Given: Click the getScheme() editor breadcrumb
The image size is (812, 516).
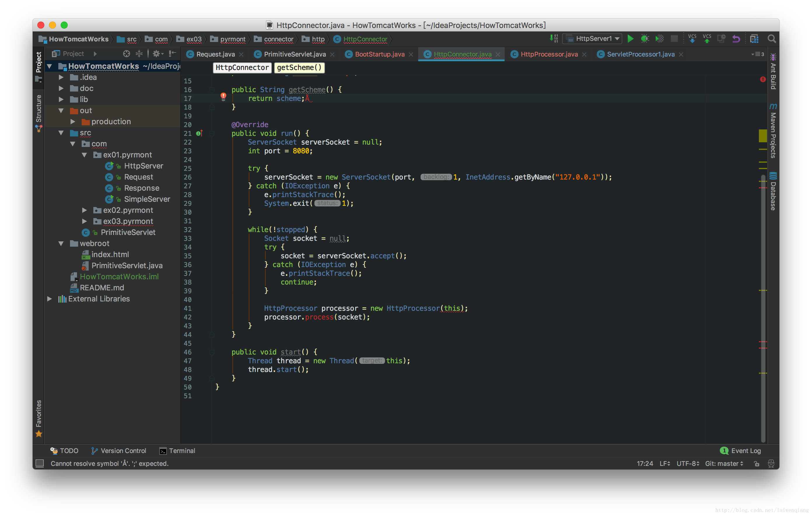Looking at the screenshot, I should click(299, 68).
